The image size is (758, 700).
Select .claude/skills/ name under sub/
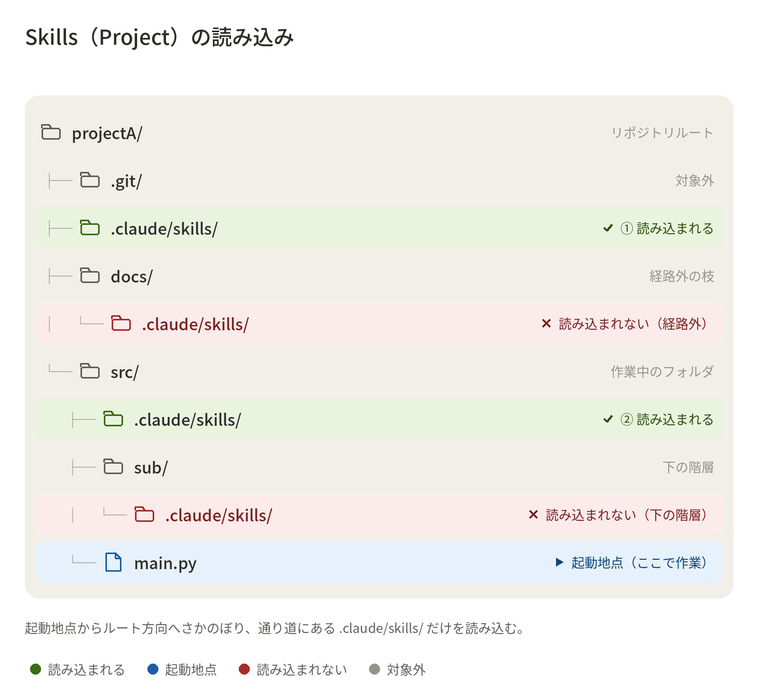click(x=219, y=515)
